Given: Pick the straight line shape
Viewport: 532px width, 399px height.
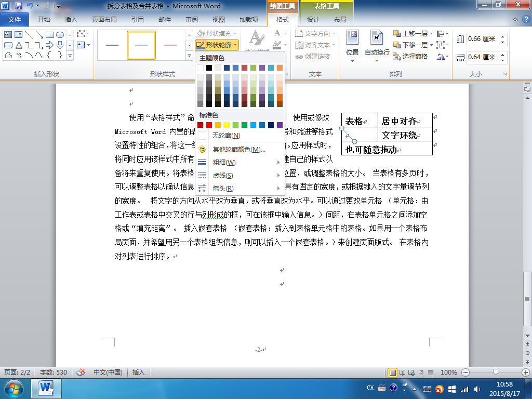Looking at the screenshot, I should click(29, 35).
